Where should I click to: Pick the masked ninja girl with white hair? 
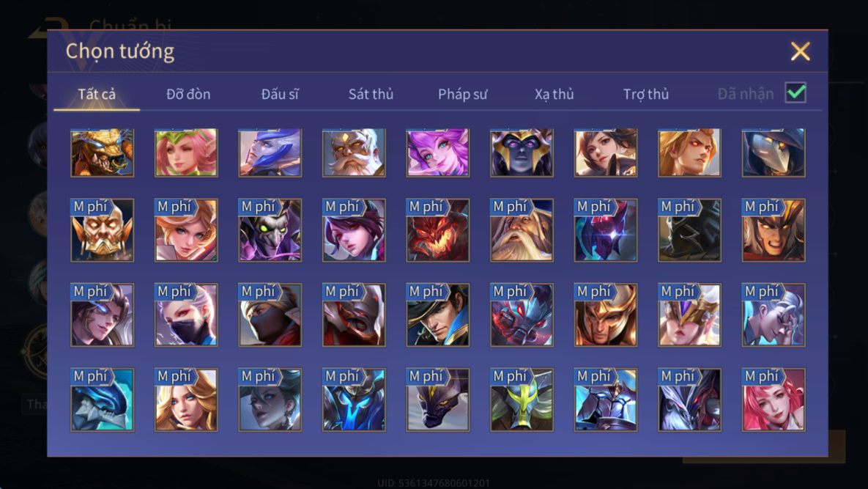click(186, 315)
